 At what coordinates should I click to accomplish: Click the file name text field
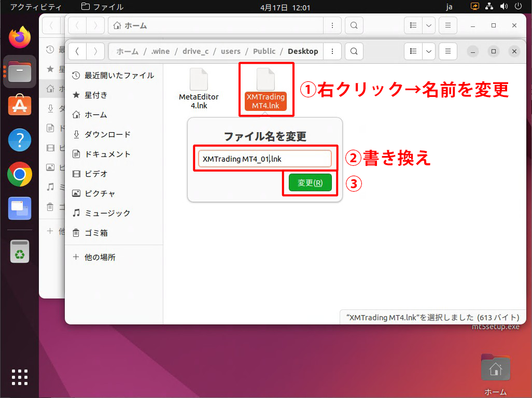pyautogui.click(x=264, y=159)
